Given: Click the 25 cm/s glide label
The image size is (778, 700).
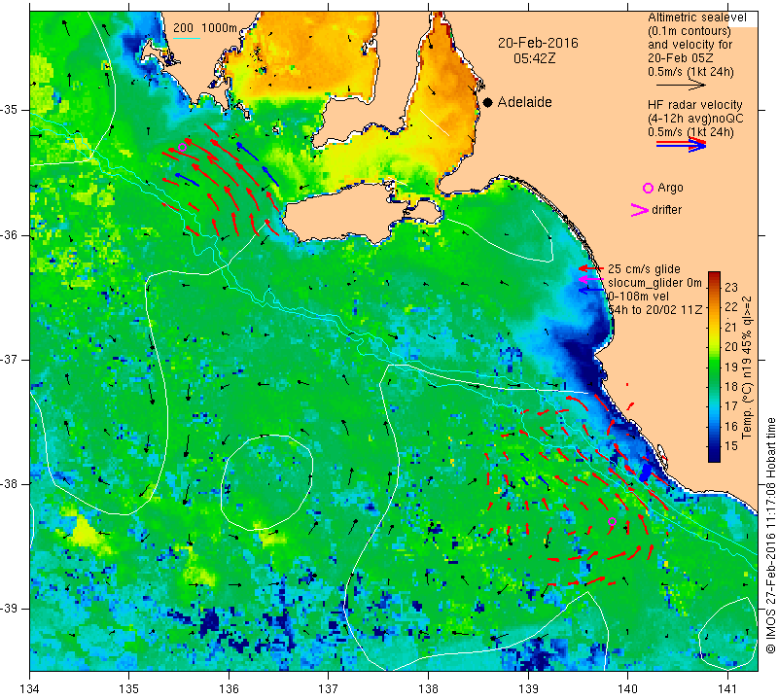Looking at the screenshot, I should (x=644, y=269).
